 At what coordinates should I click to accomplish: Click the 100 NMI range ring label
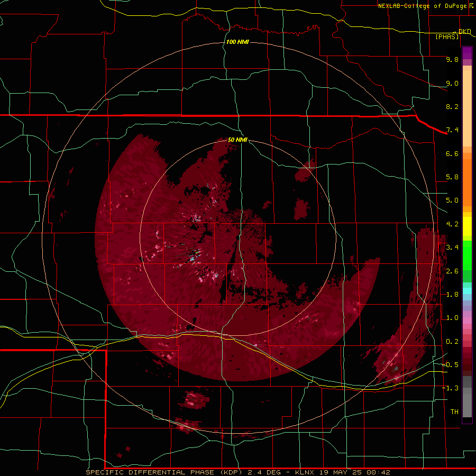coord(237,42)
